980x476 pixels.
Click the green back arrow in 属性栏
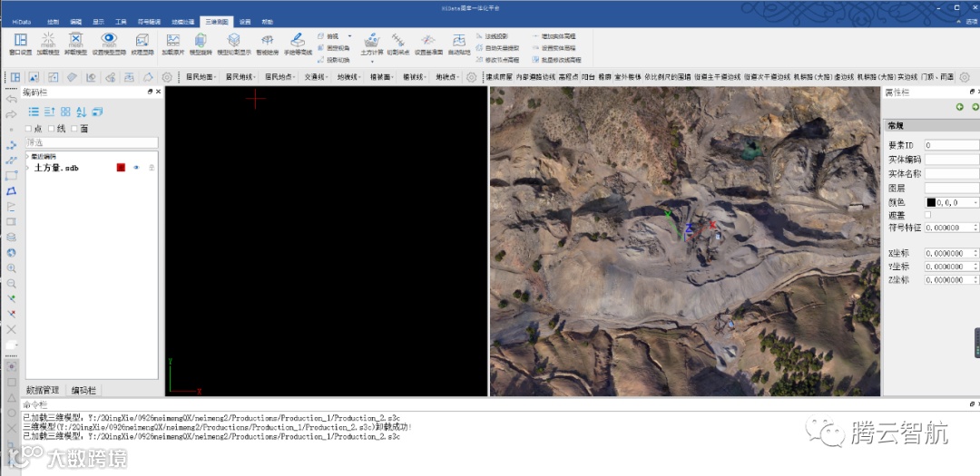(x=960, y=108)
